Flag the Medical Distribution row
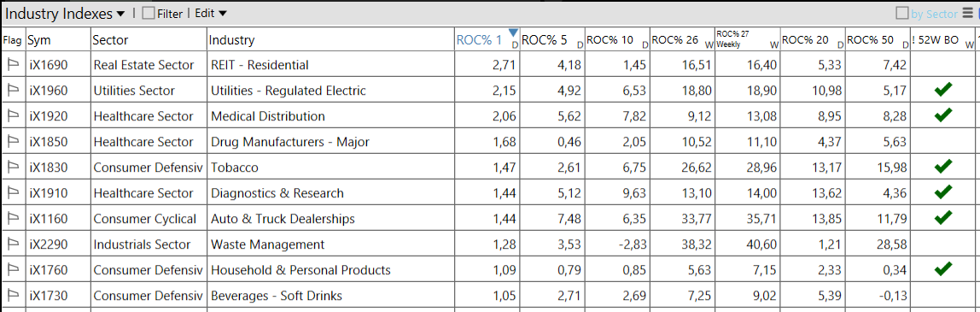The height and width of the screenshot is (312, 980). point(13,115)
